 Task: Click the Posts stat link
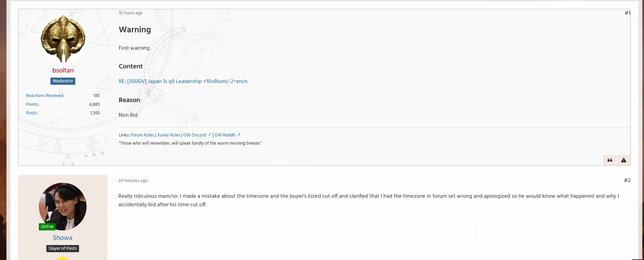coord(32,113)
